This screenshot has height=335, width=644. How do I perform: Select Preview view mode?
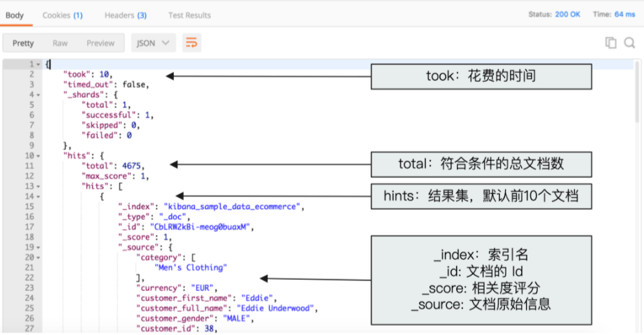(x=101, y=43)
